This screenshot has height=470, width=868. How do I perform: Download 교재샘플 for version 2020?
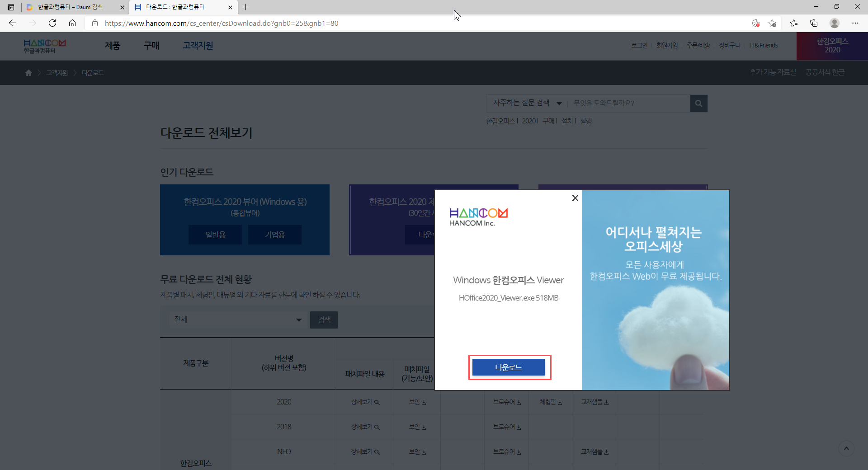click(594, 402)
